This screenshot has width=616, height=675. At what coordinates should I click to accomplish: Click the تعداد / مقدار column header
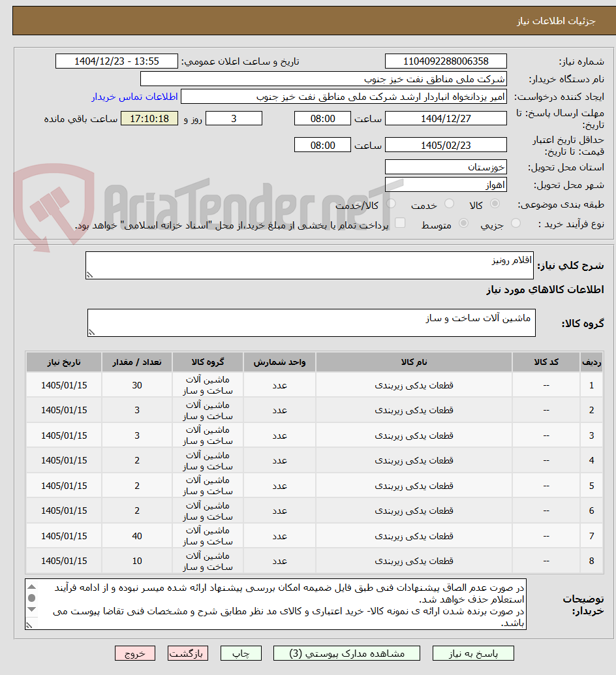coord(137,362)
